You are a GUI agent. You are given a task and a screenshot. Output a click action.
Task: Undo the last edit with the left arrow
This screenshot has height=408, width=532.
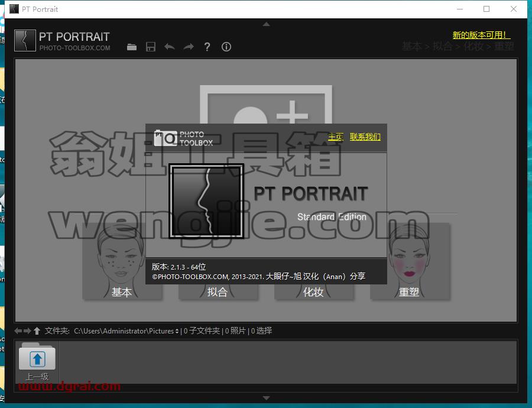[x=170, y=47]
